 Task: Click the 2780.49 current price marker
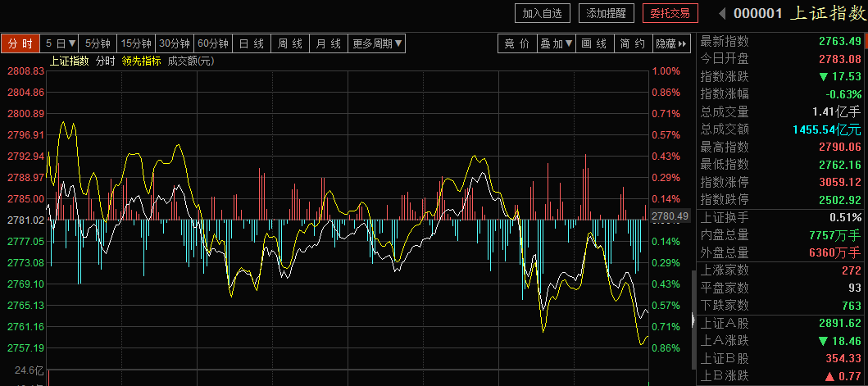pos(670,216)
